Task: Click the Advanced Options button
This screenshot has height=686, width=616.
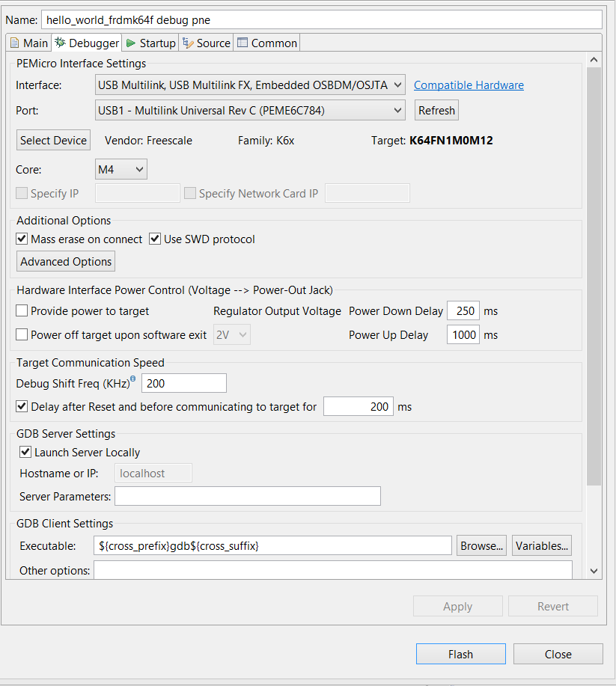Action: 66,262
